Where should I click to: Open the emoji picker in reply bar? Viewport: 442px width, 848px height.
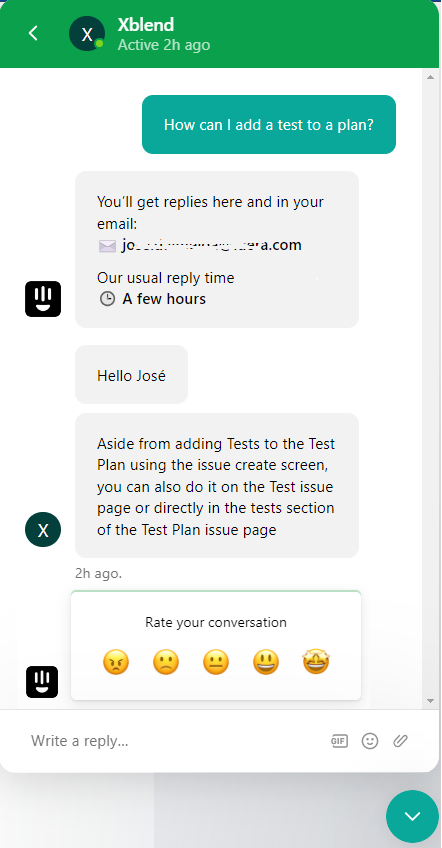[x=370, y=741]
